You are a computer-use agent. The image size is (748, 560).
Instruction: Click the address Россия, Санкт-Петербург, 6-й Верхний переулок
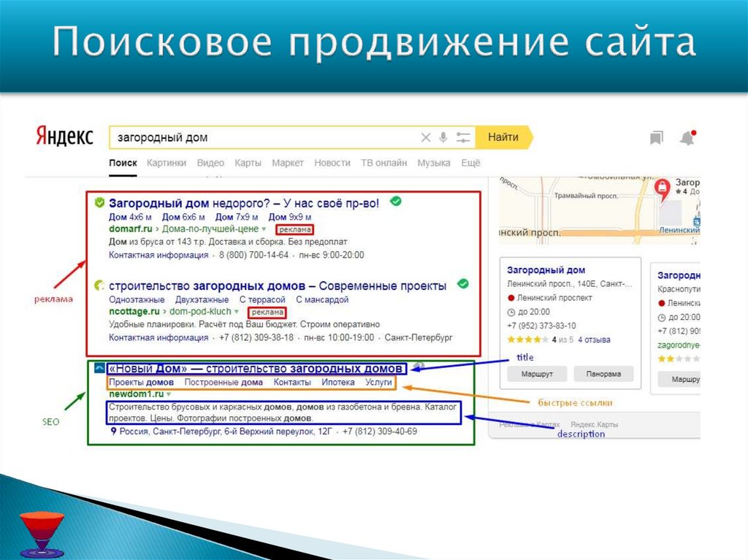(226, 431)
